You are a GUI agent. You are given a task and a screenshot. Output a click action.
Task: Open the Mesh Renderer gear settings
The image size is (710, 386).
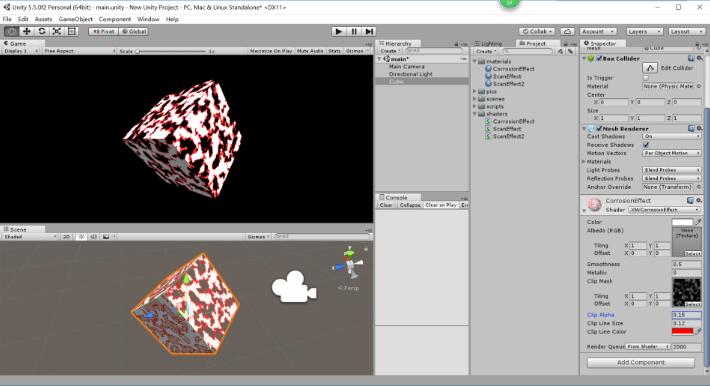click(x=700, y=129)
